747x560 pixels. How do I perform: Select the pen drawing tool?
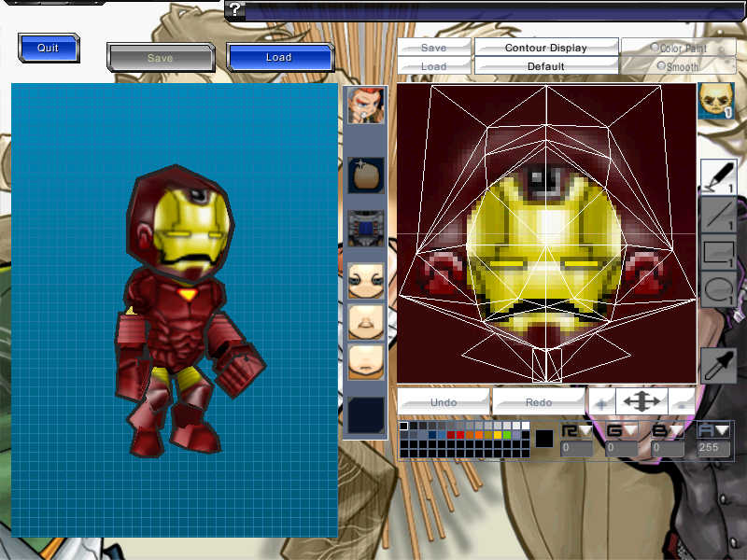point(717,176)
